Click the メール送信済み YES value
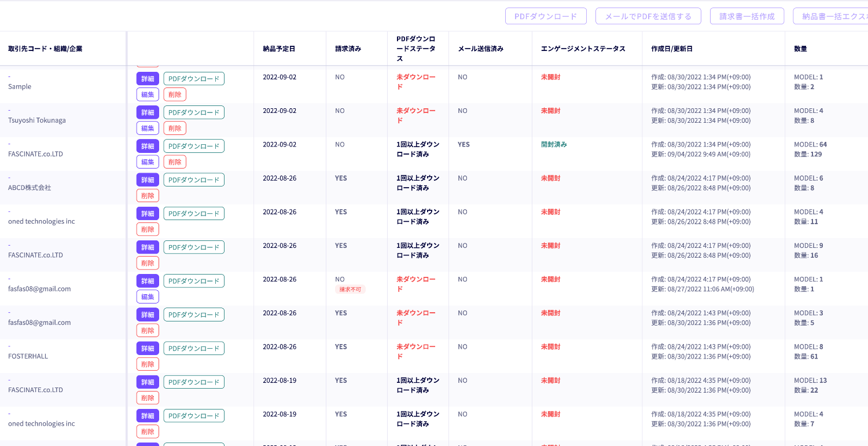This screenshot has width=868, height=446. pyautogui.click(x=464, y=144)
